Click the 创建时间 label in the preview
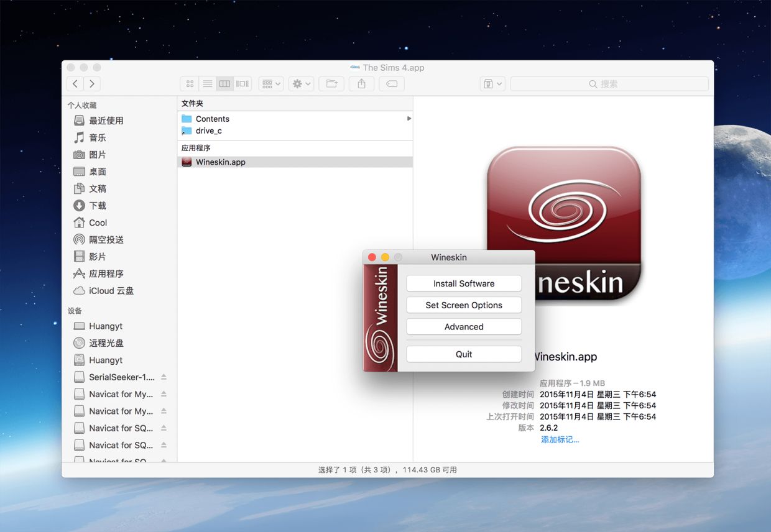 [x=518, y=394]
